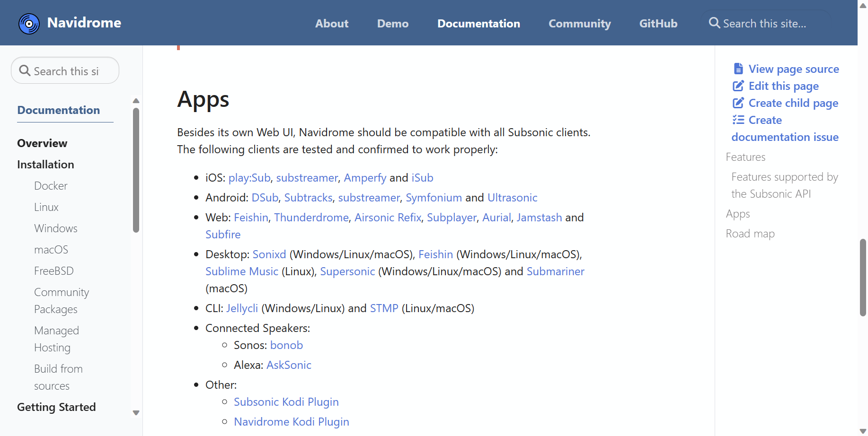Open the play:Sub iOS client link
Viewport: 868px width, 436px height.
tap(249, 178)
